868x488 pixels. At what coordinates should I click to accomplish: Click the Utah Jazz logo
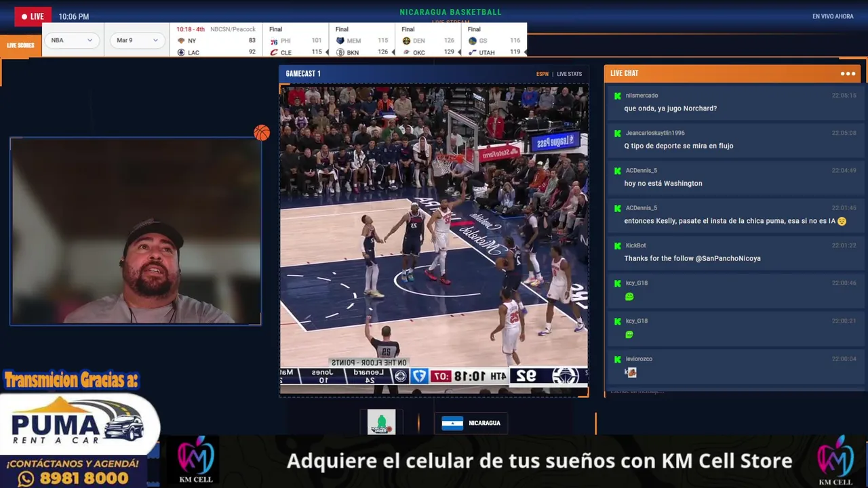click(473, 52)
